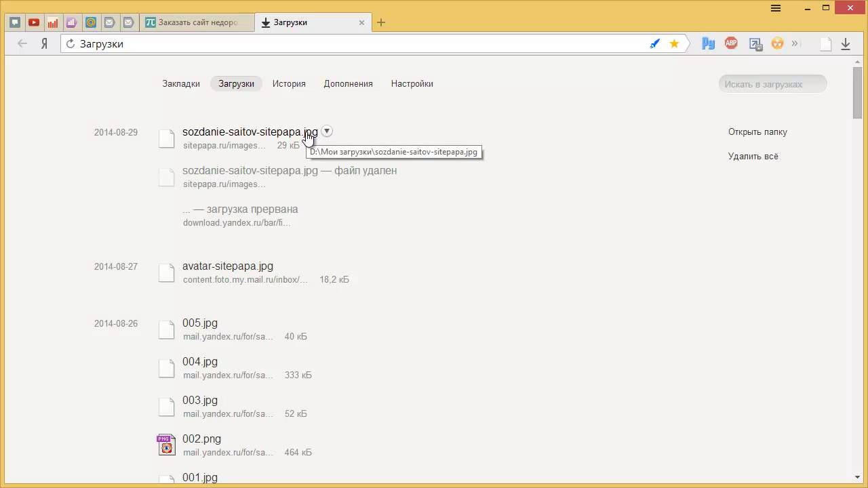Open 004.jpg download

[x=199, y=362]
